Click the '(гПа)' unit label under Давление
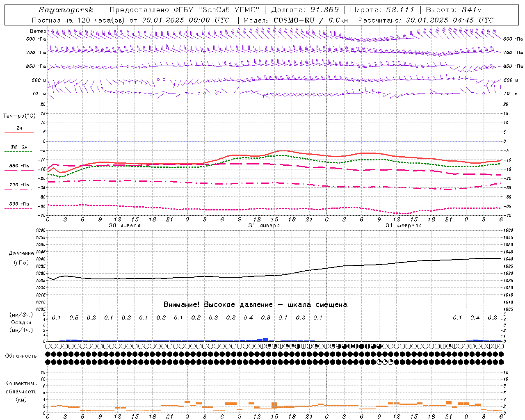This screenshot has width=525, height=420. [x=21, y=262]
